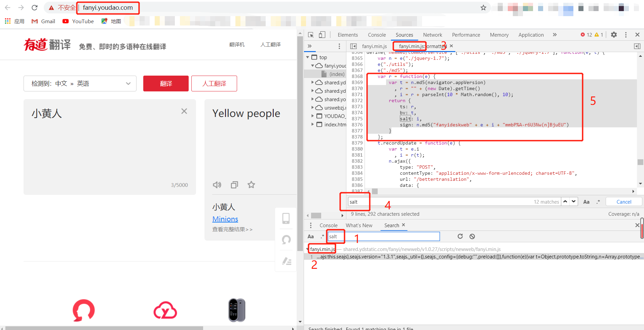Favorite the translation with the star icon
This screenshot has height=330, width=644.
(251, 184)
